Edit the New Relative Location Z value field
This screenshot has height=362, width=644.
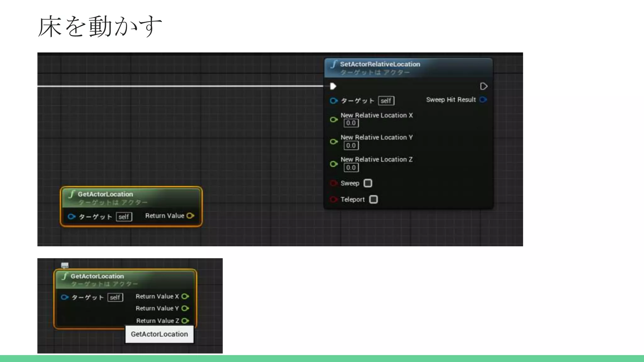point(351,167)
